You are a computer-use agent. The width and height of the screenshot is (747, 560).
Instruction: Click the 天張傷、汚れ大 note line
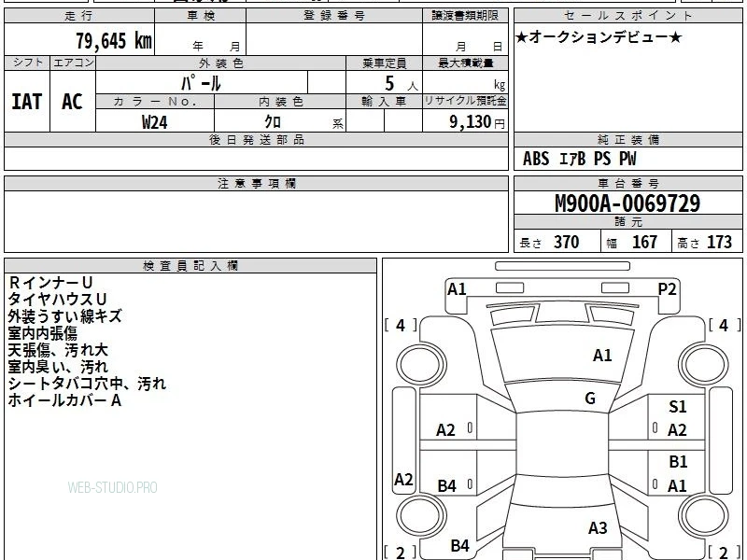coord(58,350)
